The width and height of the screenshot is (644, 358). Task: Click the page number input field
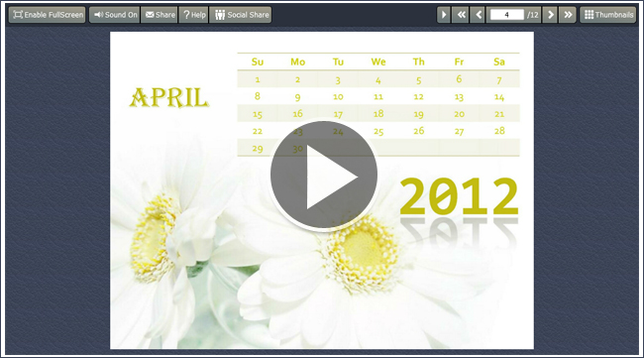coord(507,15)
